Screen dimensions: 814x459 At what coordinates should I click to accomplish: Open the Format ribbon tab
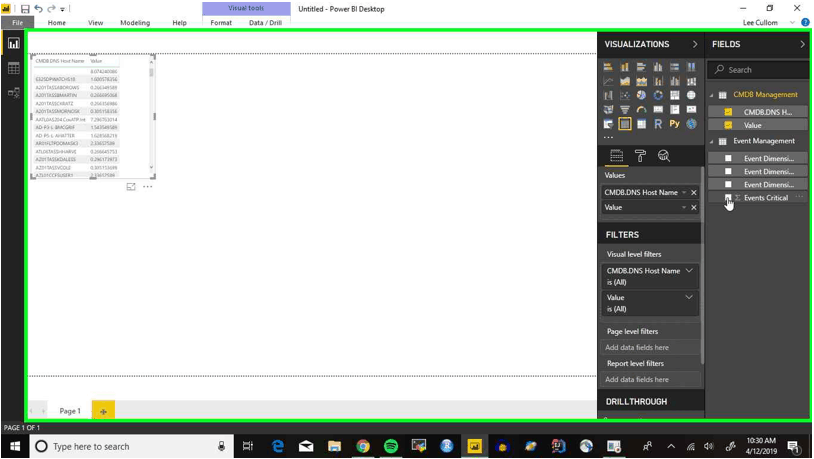221,23
